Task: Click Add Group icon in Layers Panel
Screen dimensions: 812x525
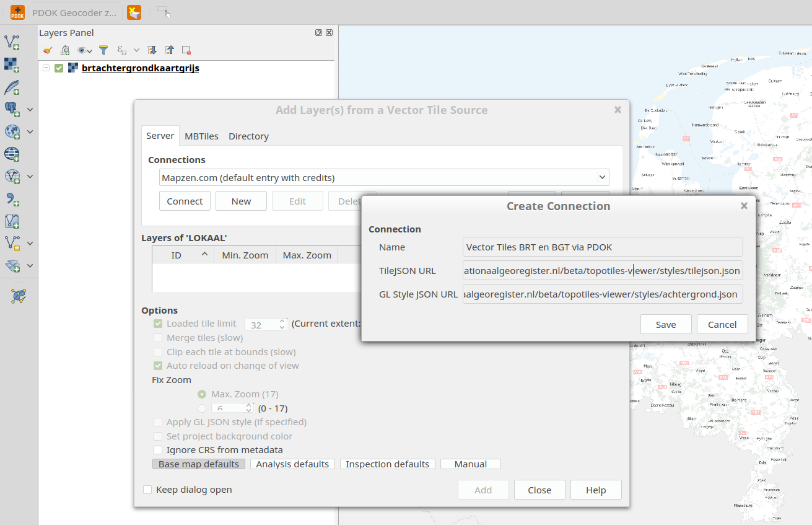Action: 65,50
